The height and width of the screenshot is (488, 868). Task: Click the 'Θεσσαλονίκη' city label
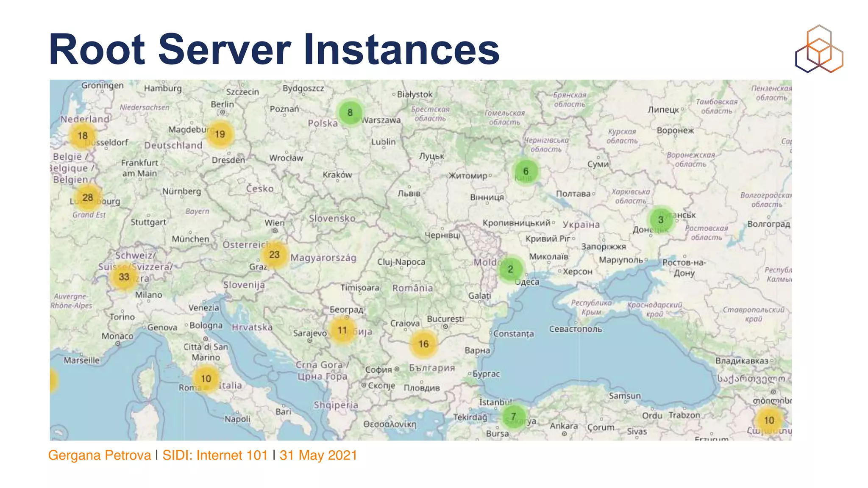[390, 424]
